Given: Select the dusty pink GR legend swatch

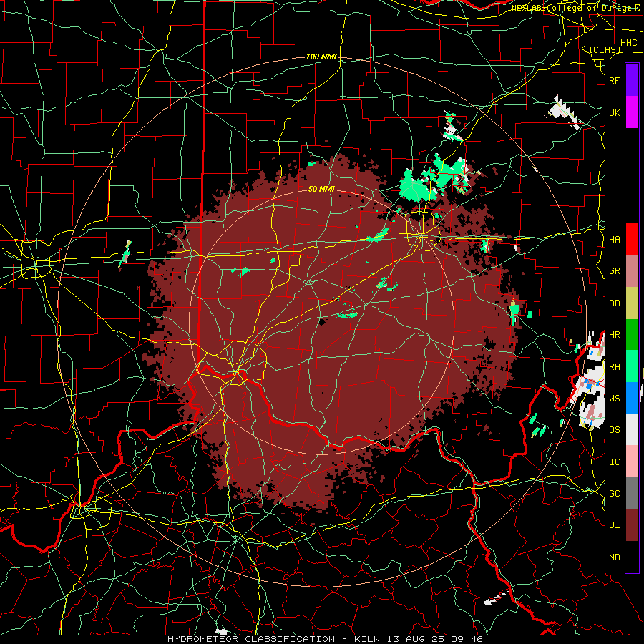Looking at the screenshot, I should pyautogui.click(x=632, y=271).
